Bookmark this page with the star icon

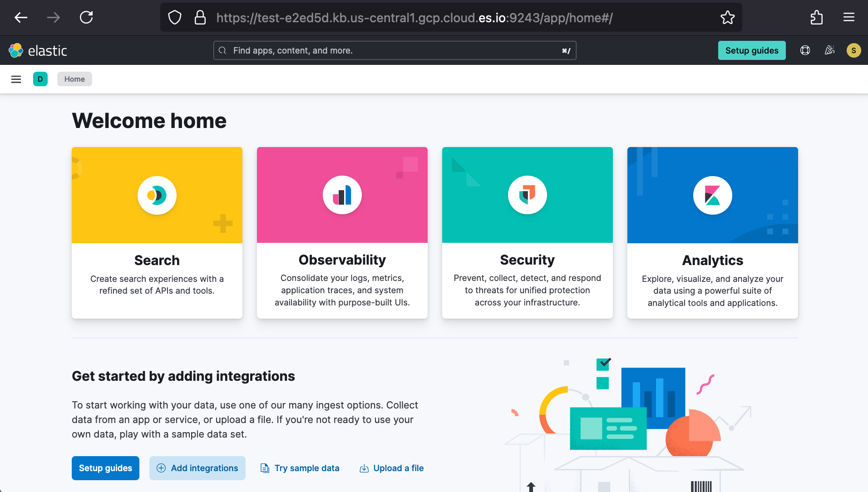(727, 18)
